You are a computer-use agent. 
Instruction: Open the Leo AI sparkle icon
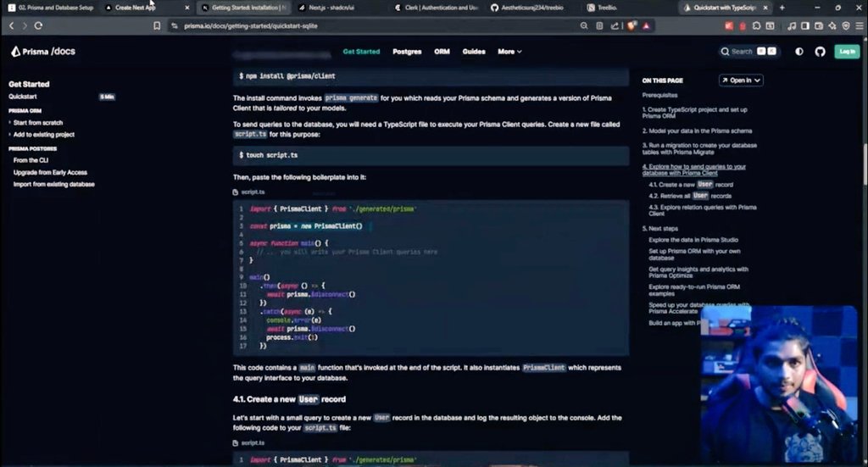[x=832, y=26]
